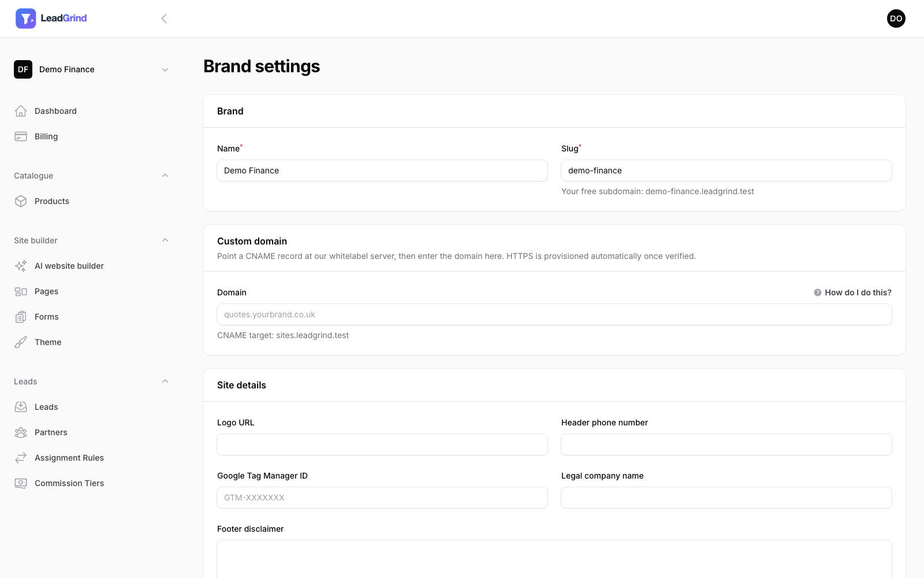Focus the Slug input field
Image resolution: width=924 pixels, height=578 pixels.
(x=726, y=171)
